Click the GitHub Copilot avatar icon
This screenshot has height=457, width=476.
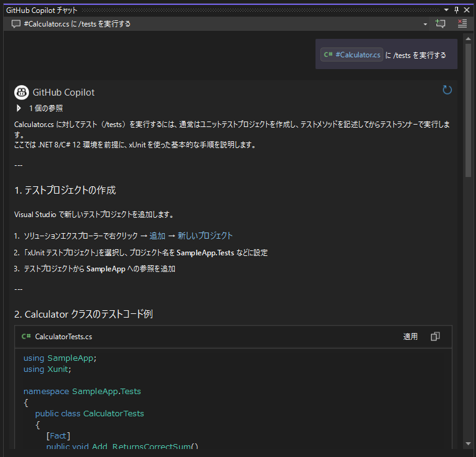click(22, 92)
